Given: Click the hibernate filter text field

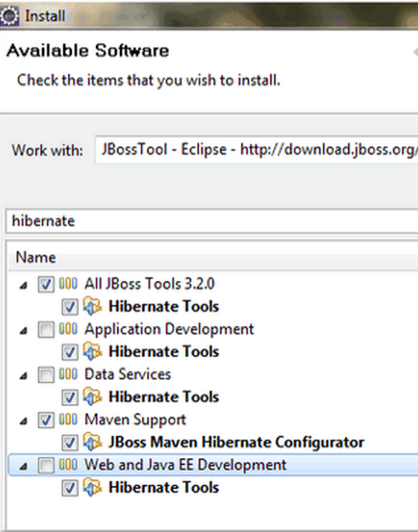Looking at the screenshot, I should click(212, 221).
